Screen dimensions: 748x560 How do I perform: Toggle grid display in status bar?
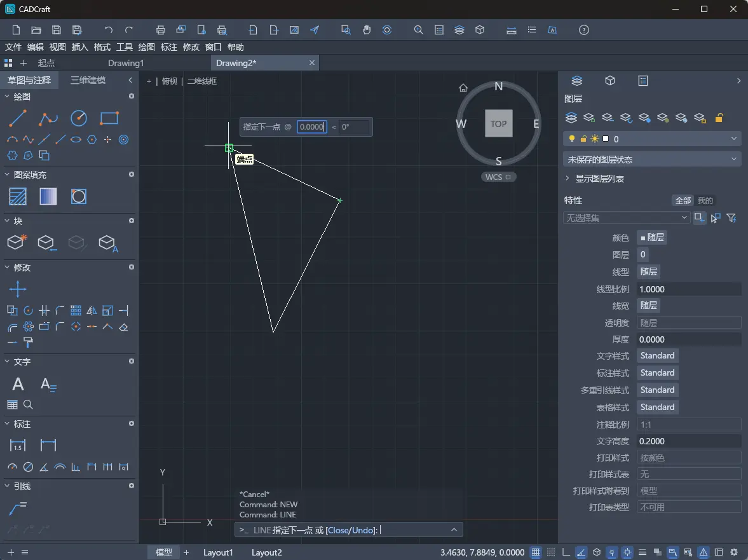pos(536,552)
